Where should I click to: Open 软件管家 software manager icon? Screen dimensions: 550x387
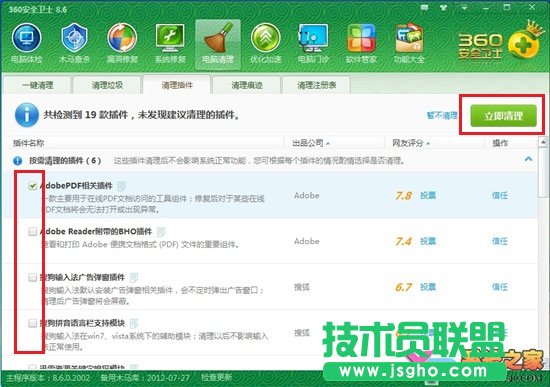pos(361,44)
